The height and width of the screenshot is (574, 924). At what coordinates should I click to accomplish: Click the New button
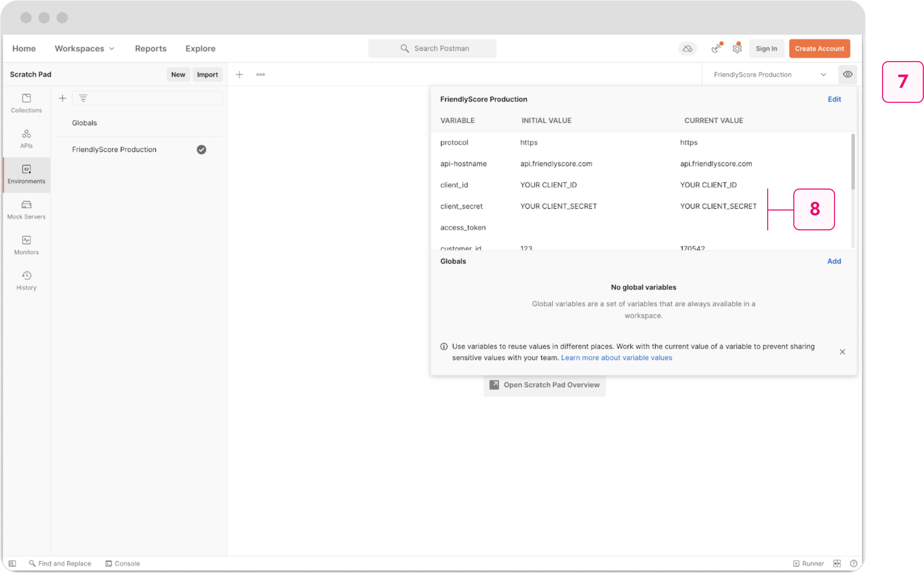tap(178, 74)
